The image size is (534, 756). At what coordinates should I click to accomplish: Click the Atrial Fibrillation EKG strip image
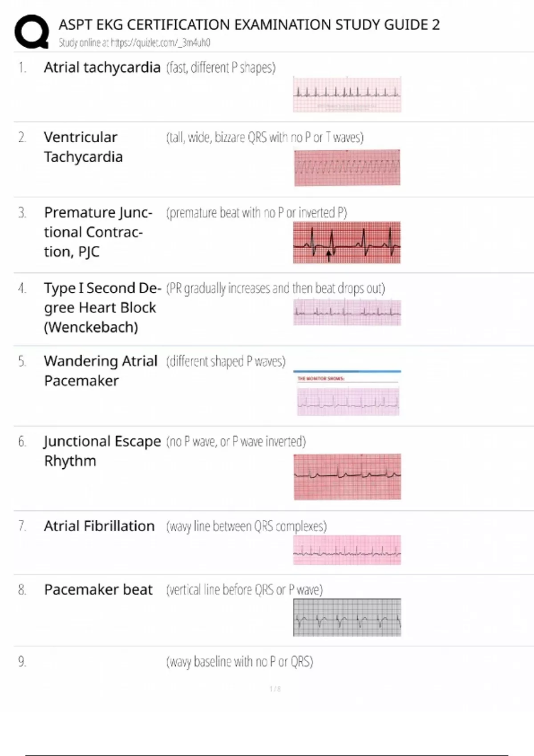(x=347, y=550)
